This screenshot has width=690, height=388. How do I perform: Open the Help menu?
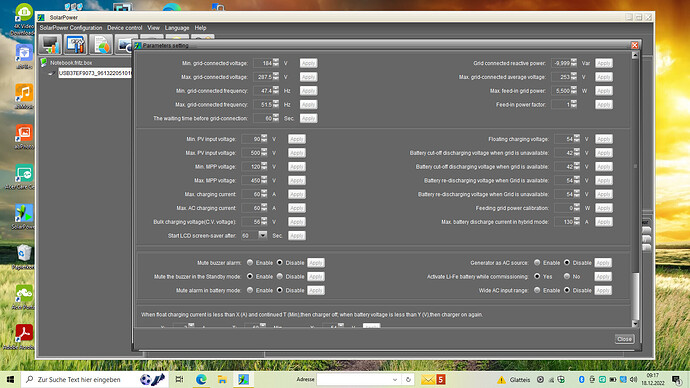tap(200, 28)
